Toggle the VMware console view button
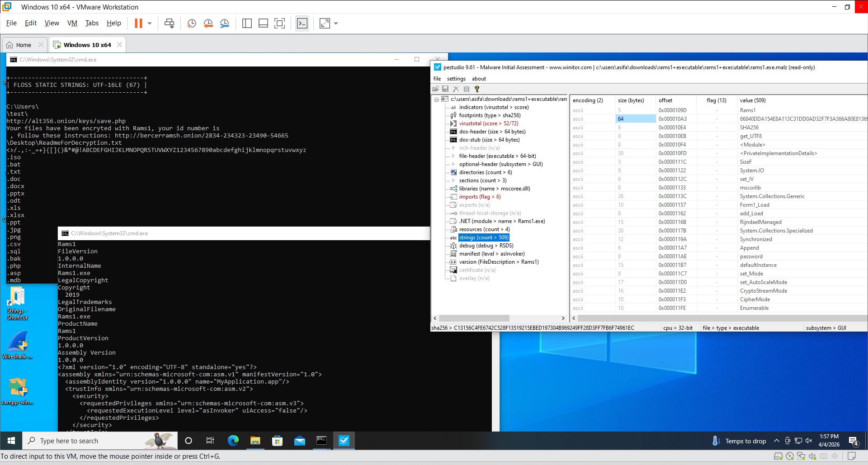 [x=302, y=24]
